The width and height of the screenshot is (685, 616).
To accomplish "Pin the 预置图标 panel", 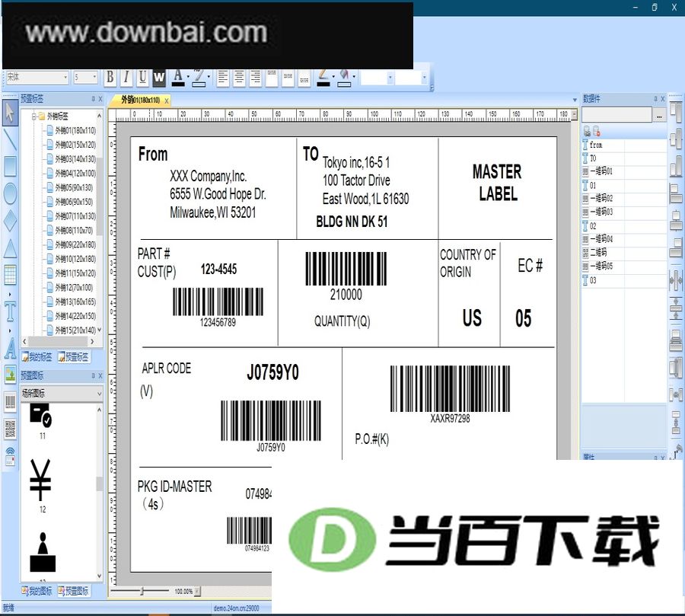I will [93, 375].
